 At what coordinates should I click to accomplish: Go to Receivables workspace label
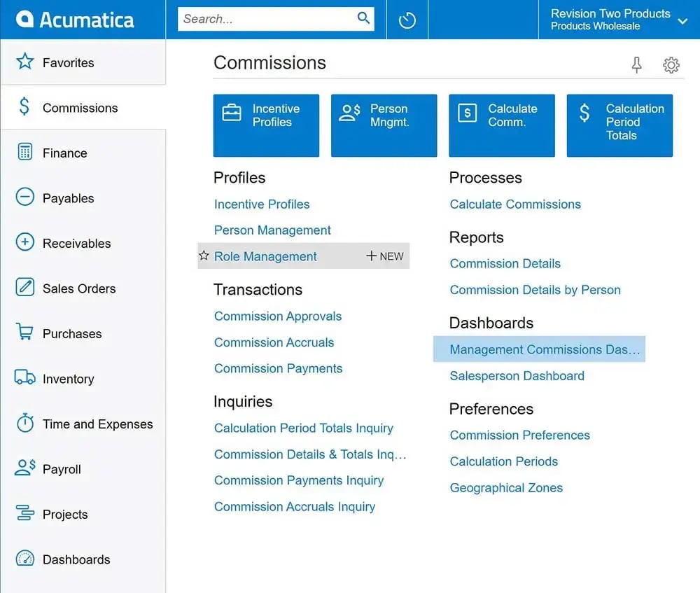click(x=77, y=244)
